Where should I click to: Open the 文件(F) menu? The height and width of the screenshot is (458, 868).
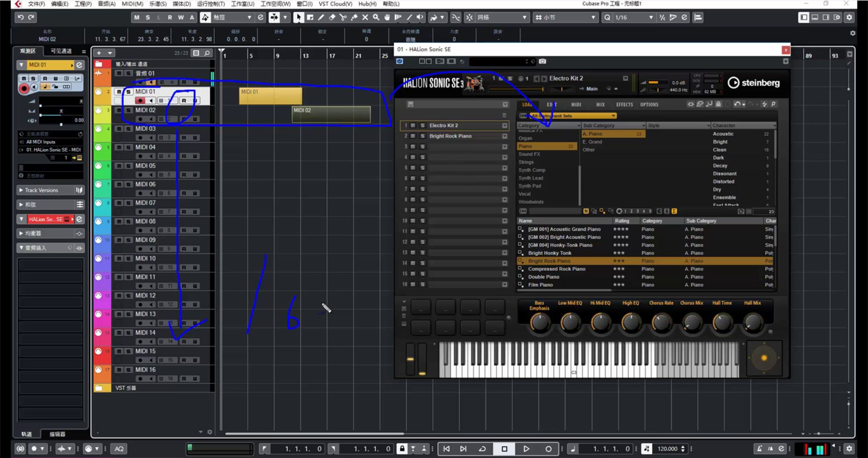tap(37, 4)
